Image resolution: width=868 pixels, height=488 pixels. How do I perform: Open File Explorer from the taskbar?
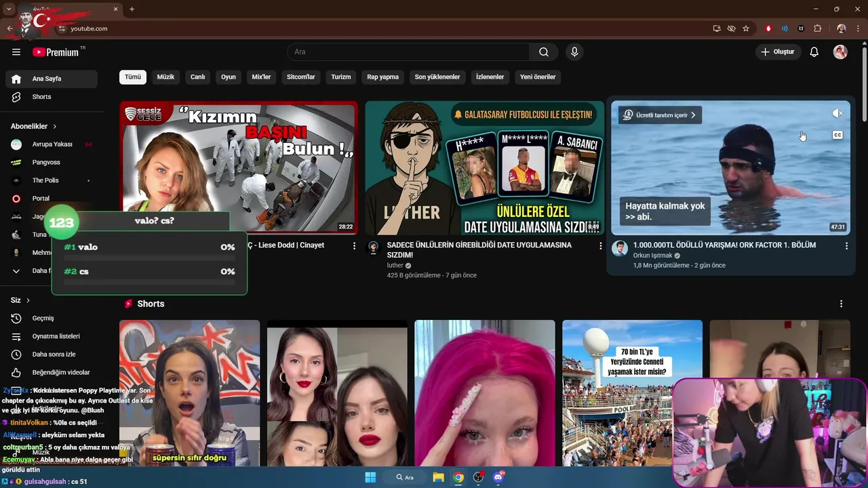tap(438, 477)
